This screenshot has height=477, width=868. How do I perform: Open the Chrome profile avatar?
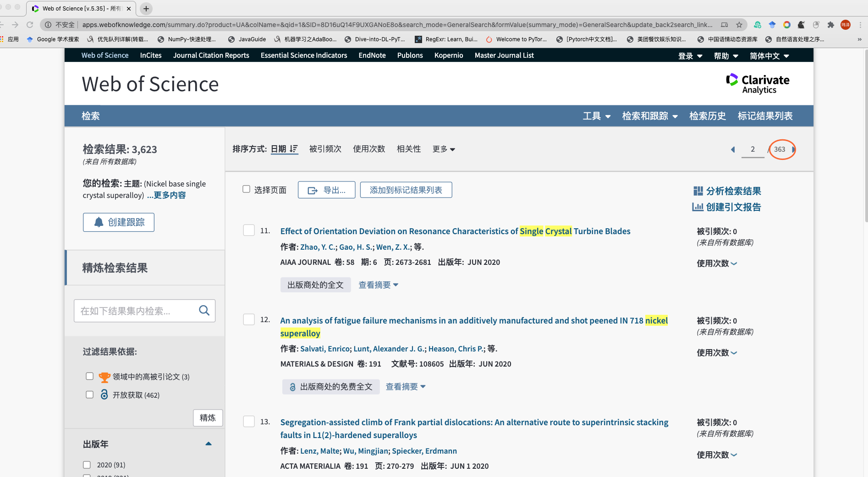tap(846, 25)
